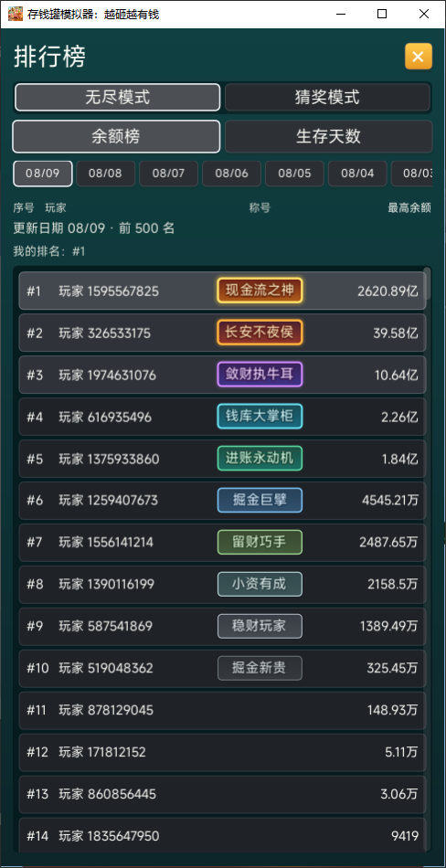Click the 称号 column header
Screen dimensions: 446x868
[x=260, y=208]
